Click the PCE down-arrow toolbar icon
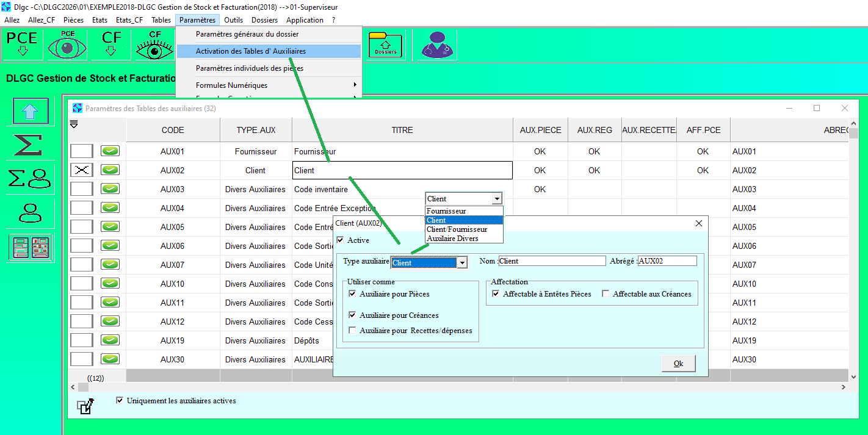868x435 pixels. click(x=23, y=45)
